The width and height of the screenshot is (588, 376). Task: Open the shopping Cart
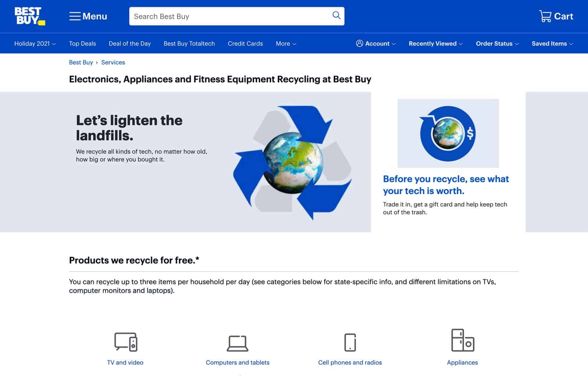pyautogui.click(x=556, y=16)
